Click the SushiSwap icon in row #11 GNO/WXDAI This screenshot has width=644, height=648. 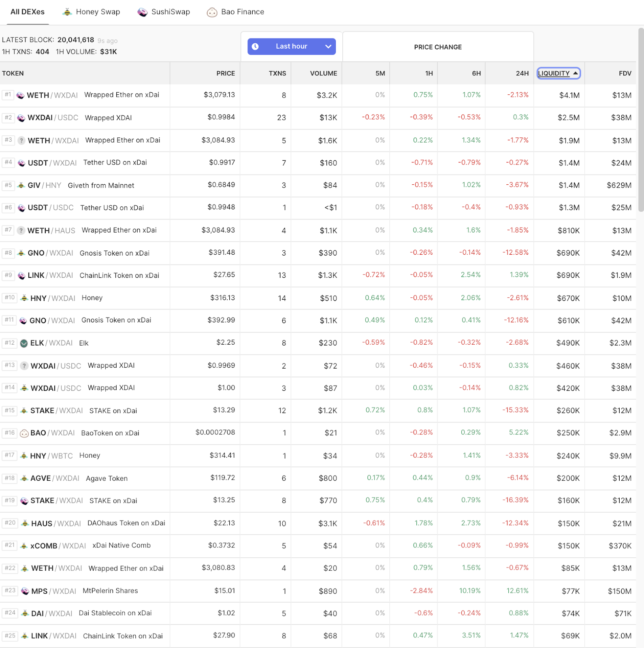23,321
